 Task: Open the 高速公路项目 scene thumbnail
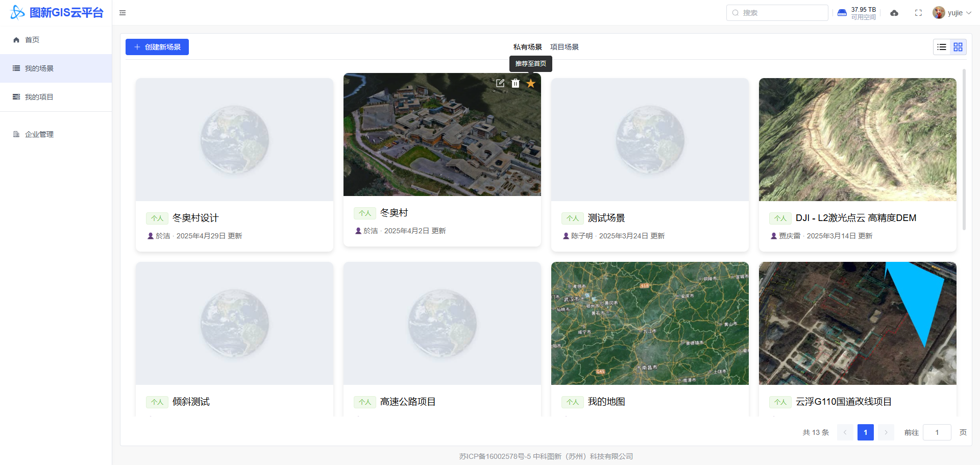click(x=442, y=323)
